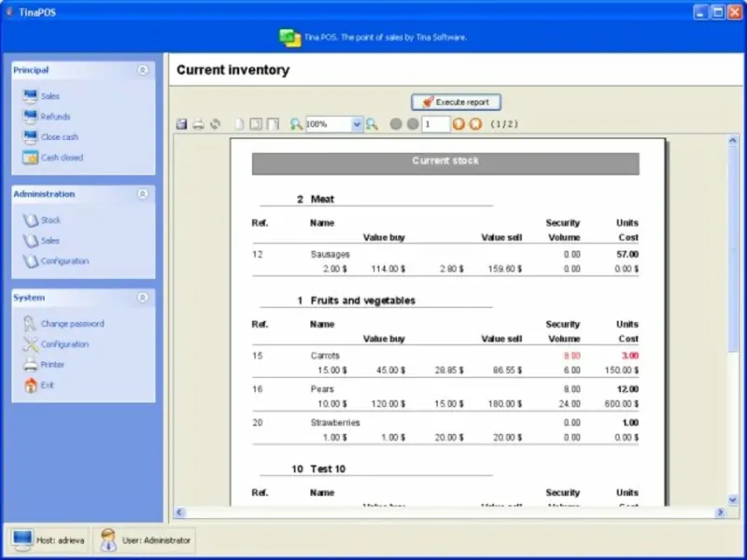Click the reload report icon
The height and width of the screenshot is (560, 747).
(215, 124)
